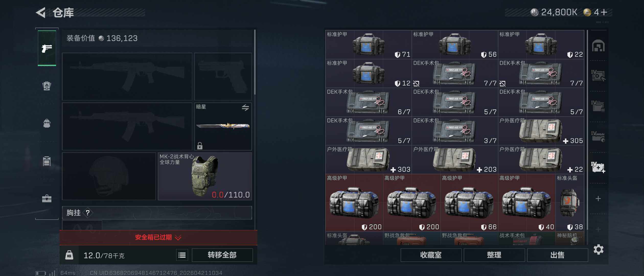Viewport: 644px width, 276px height.
Task: Open the safe box briefcase sidebar icon
Action: pos(47,199)
